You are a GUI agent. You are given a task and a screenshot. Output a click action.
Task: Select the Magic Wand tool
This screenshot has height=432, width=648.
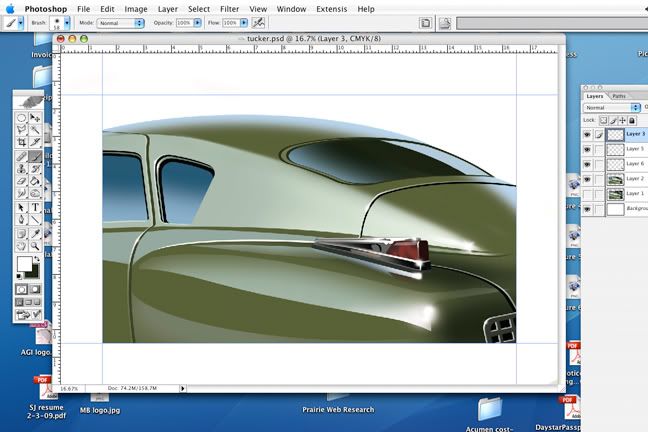click(35, 130)
